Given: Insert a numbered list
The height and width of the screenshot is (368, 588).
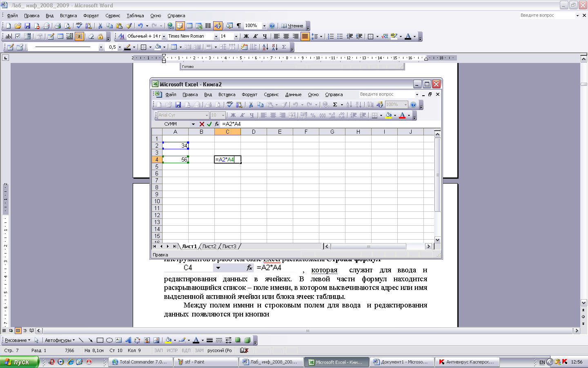Looking at the screenshot, I should (331, 36).
